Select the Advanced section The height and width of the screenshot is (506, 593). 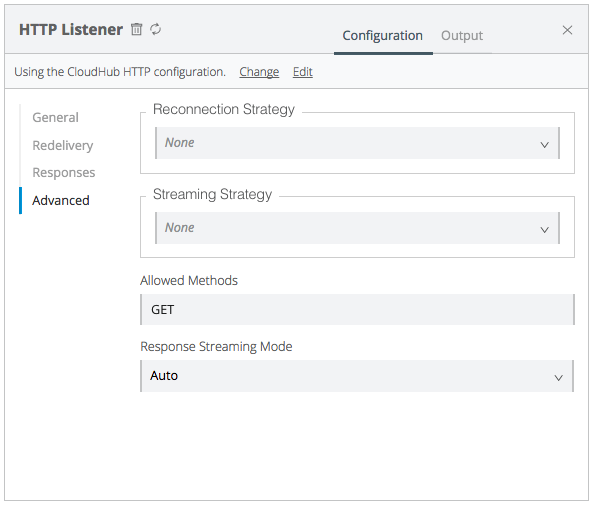point(61,200)
